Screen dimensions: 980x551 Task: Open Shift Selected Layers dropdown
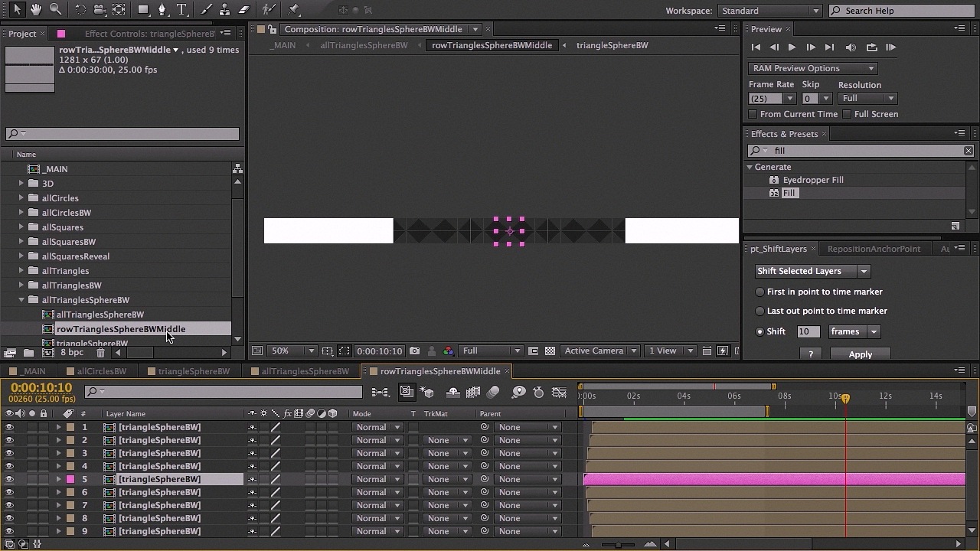[x=812, y=271]
